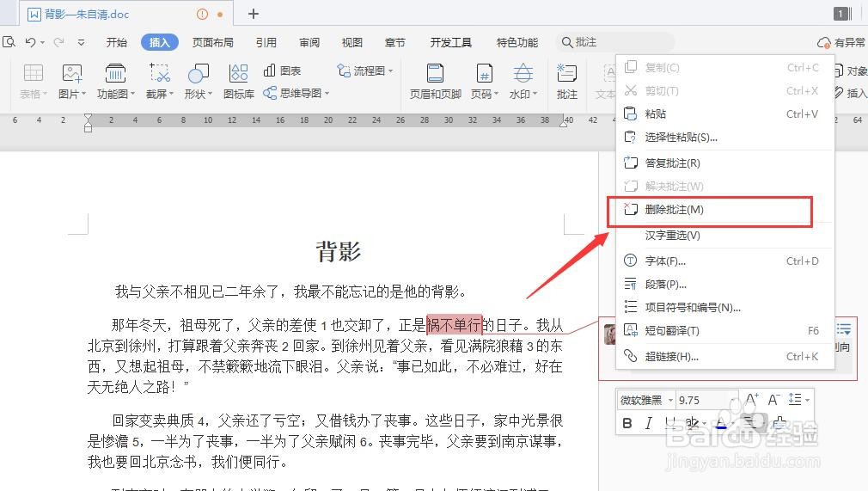868x491 pixels.
Task: Expand the undo history dropdown arrow
Action: 43,43
